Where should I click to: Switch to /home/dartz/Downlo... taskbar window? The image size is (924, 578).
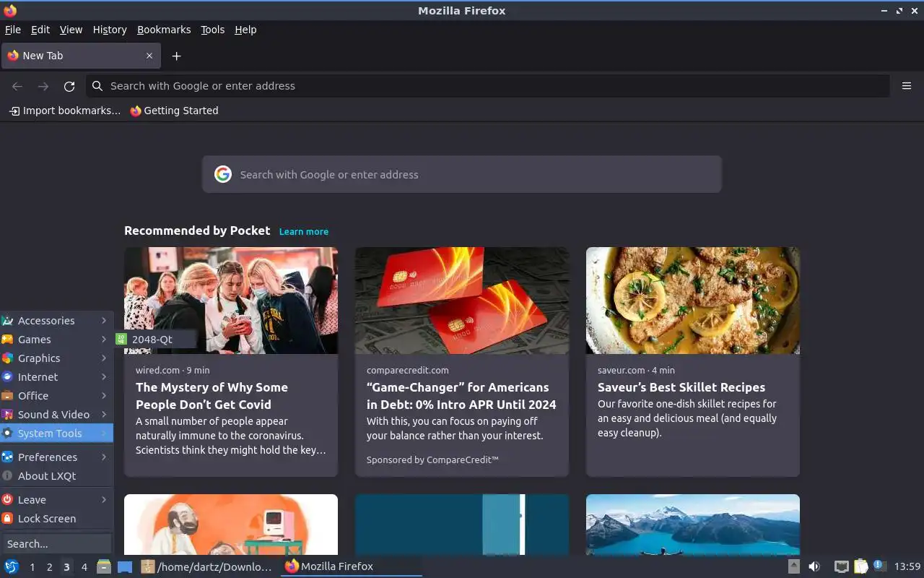point(206,566)
